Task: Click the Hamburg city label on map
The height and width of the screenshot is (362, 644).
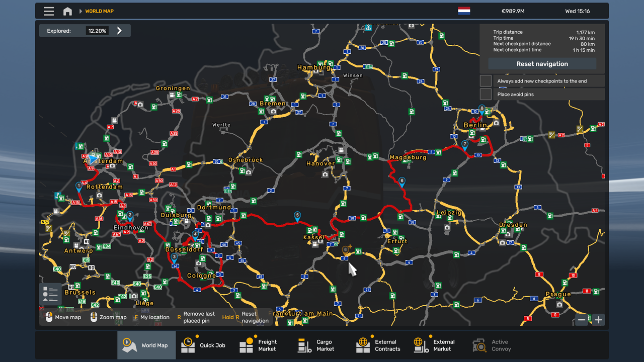Action: [314, 67]
